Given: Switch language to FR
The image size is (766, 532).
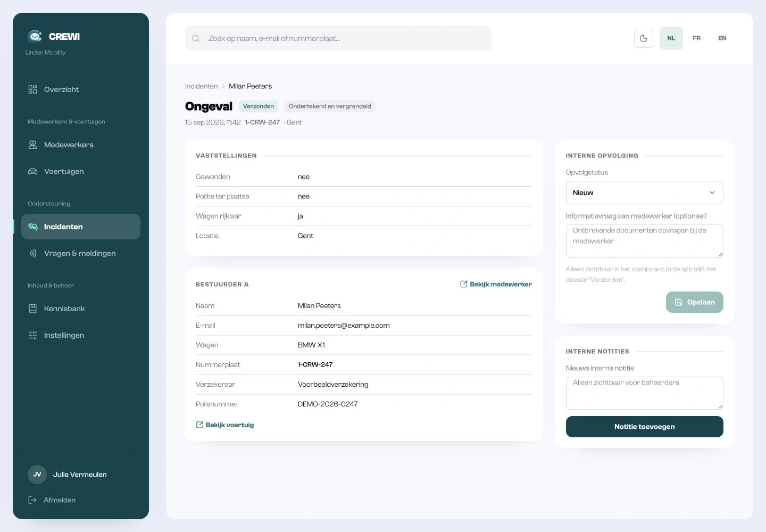Looking at the screenshot, I should click(697, 38).
